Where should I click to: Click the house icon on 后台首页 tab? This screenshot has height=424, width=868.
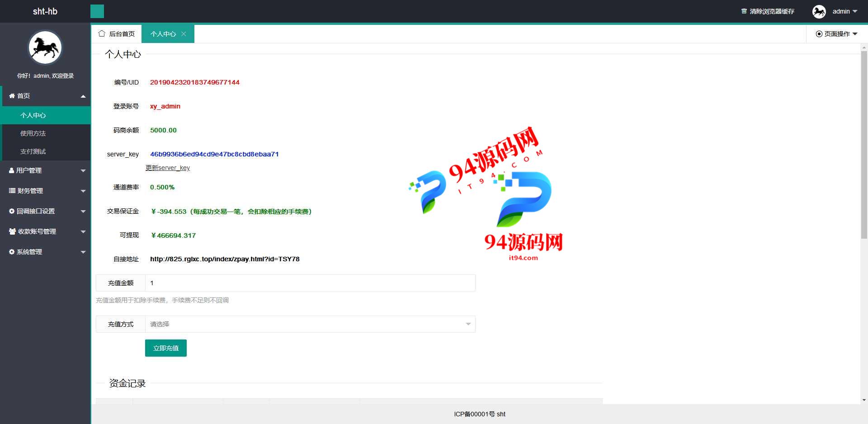(102, 33)
